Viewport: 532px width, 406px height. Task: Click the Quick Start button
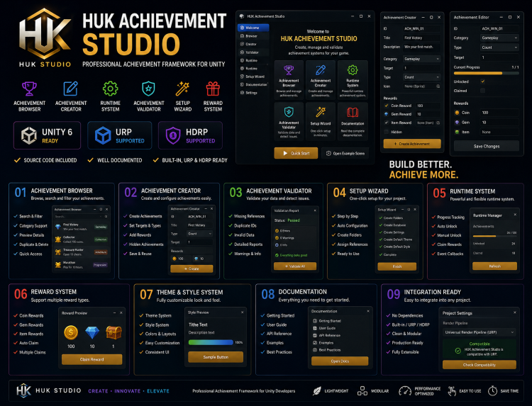[x=296, y=153]
